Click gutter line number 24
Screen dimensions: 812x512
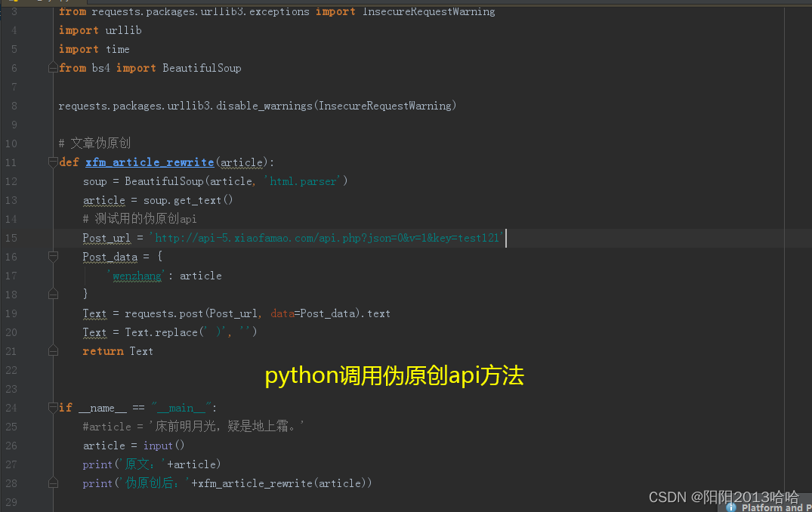tap(11, 408)
